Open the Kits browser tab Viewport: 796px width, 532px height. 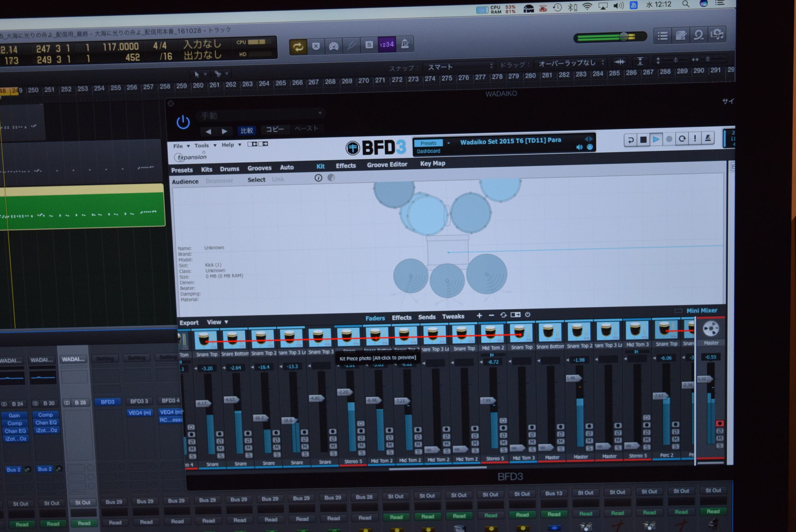coord(206,169)
